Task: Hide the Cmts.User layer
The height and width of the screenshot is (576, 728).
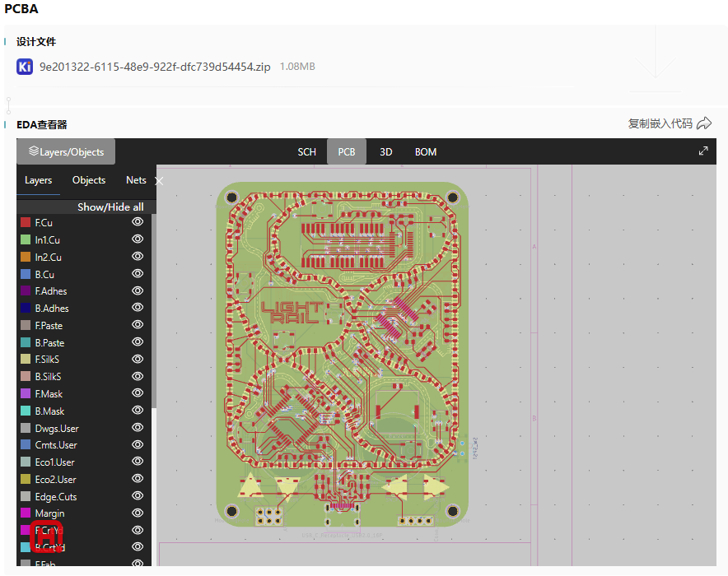Action: [138, 444]
